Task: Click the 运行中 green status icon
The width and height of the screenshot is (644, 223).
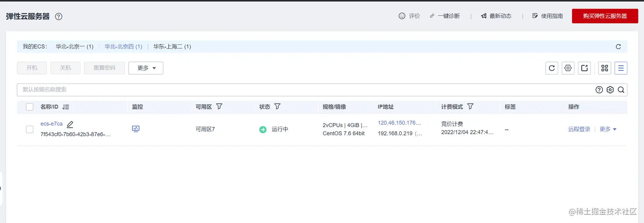Action: (x=263, y=129)
